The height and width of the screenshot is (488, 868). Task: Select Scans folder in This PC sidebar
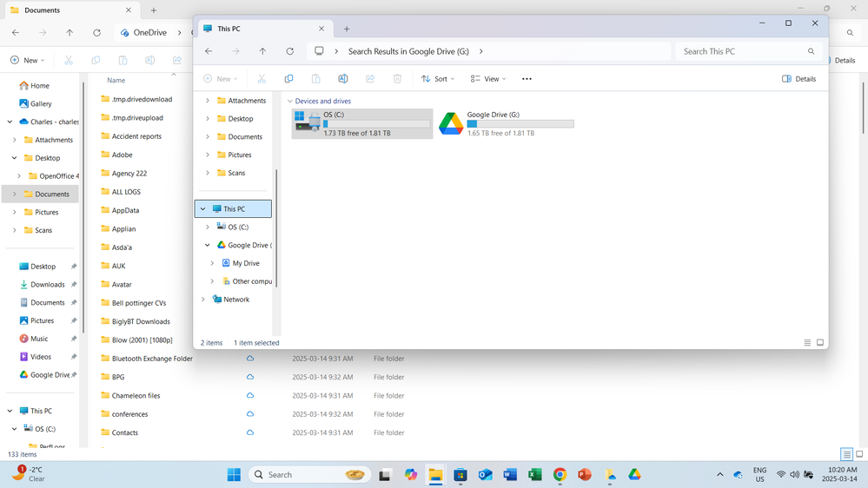(236, 173)
